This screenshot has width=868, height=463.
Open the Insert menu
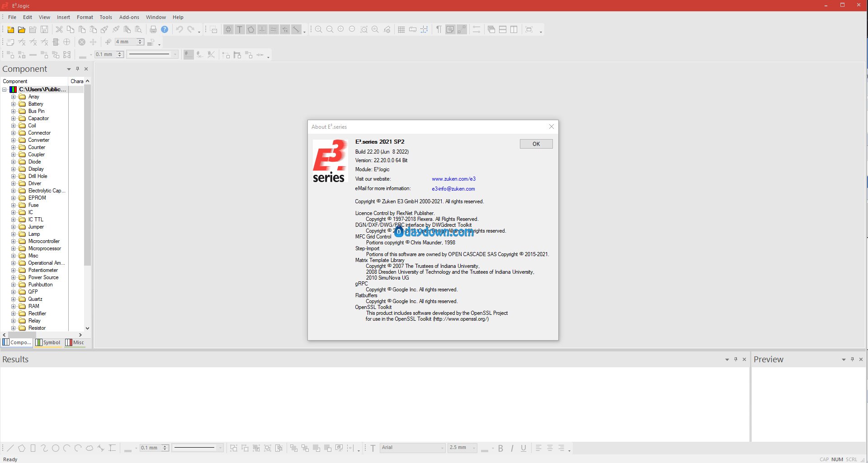[x=63, y=17]
